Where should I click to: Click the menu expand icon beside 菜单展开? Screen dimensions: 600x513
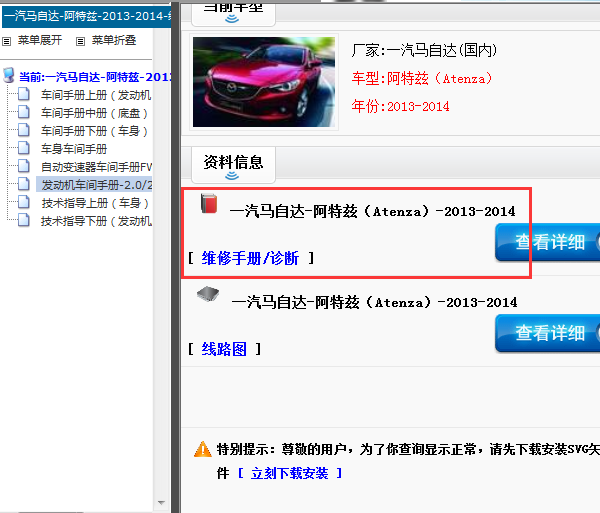pyautogui.click(x=7, y=41)
